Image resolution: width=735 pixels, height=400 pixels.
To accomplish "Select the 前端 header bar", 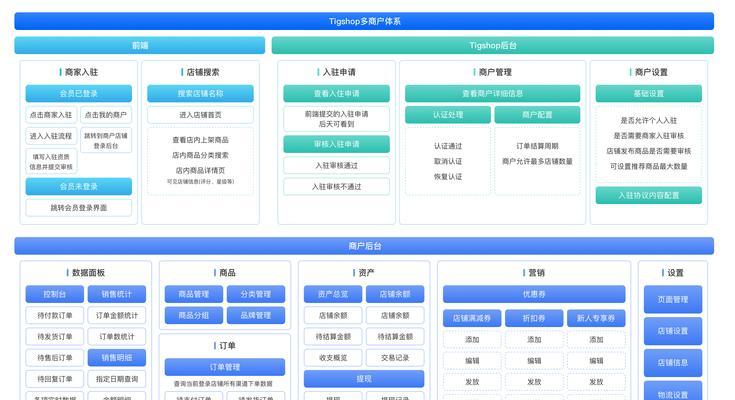I will pos(140,45).
